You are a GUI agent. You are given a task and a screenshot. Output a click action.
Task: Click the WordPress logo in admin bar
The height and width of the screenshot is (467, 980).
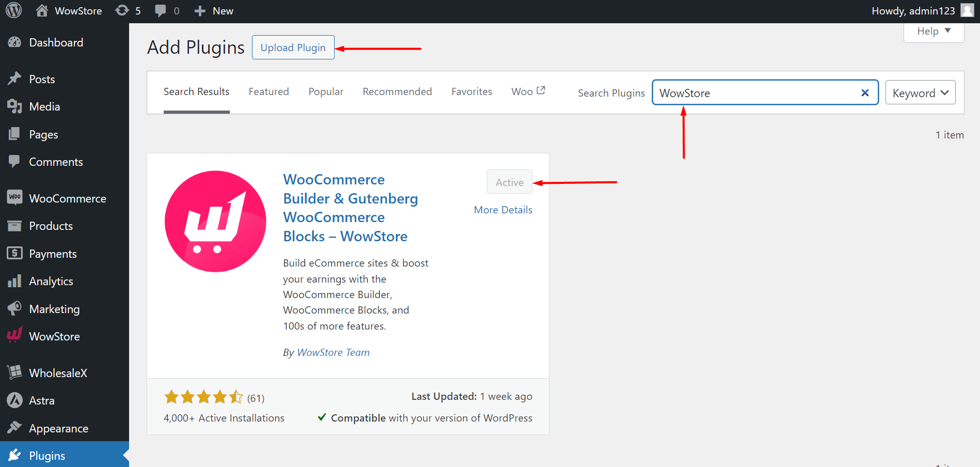coord(13,10)
